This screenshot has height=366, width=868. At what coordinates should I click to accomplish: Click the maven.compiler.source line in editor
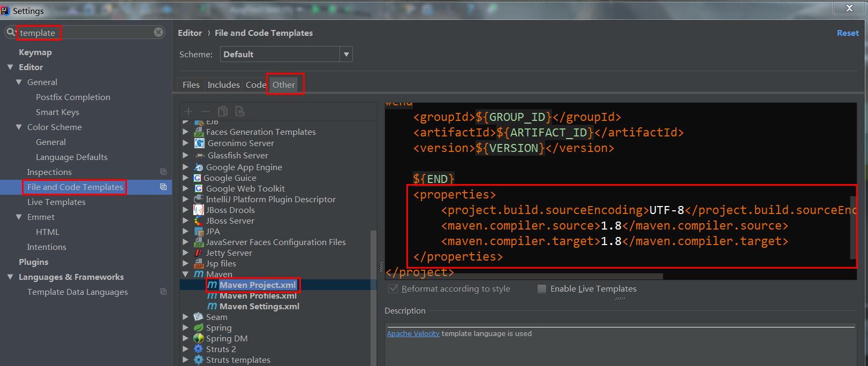pos(614,225)
